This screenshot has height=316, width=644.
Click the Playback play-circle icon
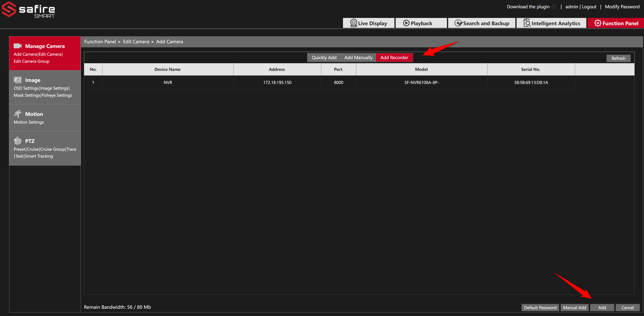point(406,23)
